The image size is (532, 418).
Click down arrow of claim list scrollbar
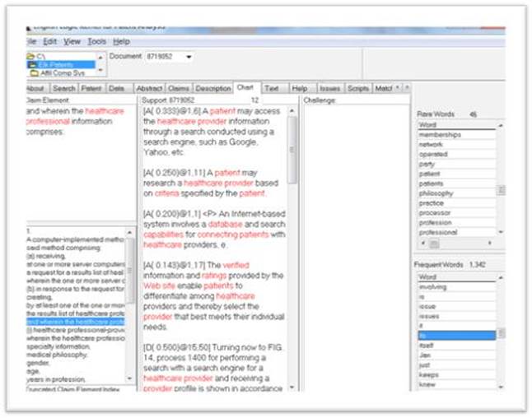point(129,378)
